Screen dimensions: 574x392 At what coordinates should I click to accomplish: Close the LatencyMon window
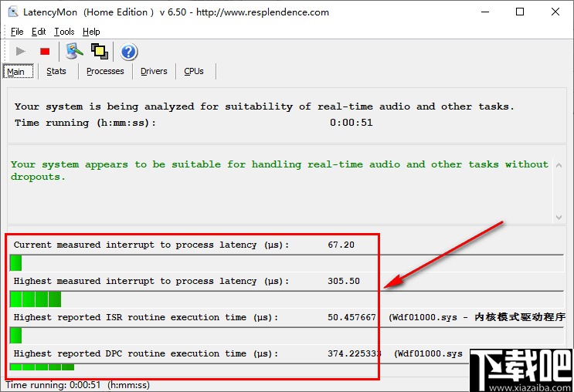(x=555, y=12)
